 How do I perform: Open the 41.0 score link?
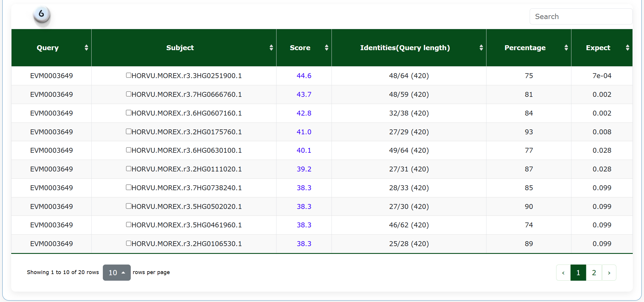point(304,132)
